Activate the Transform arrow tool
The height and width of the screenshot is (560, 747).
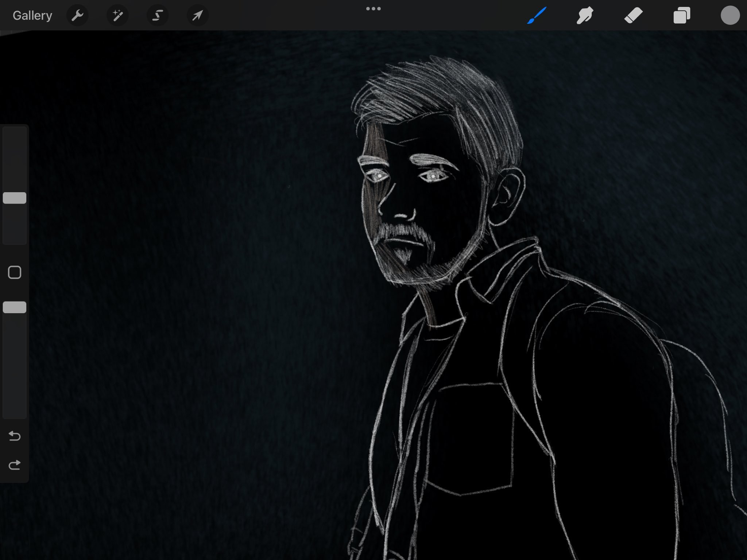point(197,16)
